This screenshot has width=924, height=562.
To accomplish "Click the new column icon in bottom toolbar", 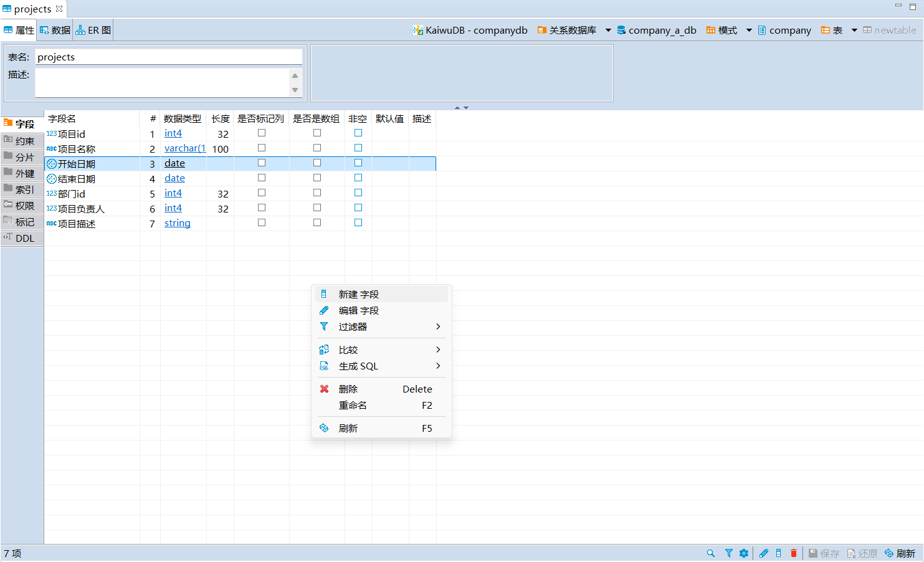I will 778,553.
